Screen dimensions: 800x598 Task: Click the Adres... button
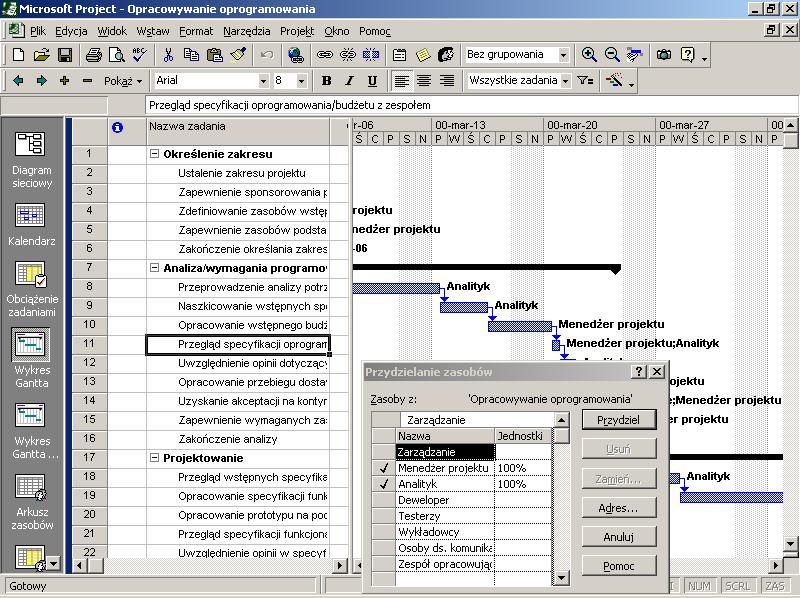click(618, 508)
